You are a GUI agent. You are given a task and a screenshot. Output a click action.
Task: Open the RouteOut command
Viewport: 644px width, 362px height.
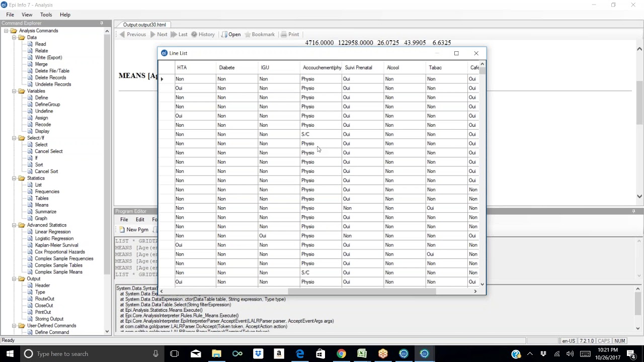click(x=44, y=299)
